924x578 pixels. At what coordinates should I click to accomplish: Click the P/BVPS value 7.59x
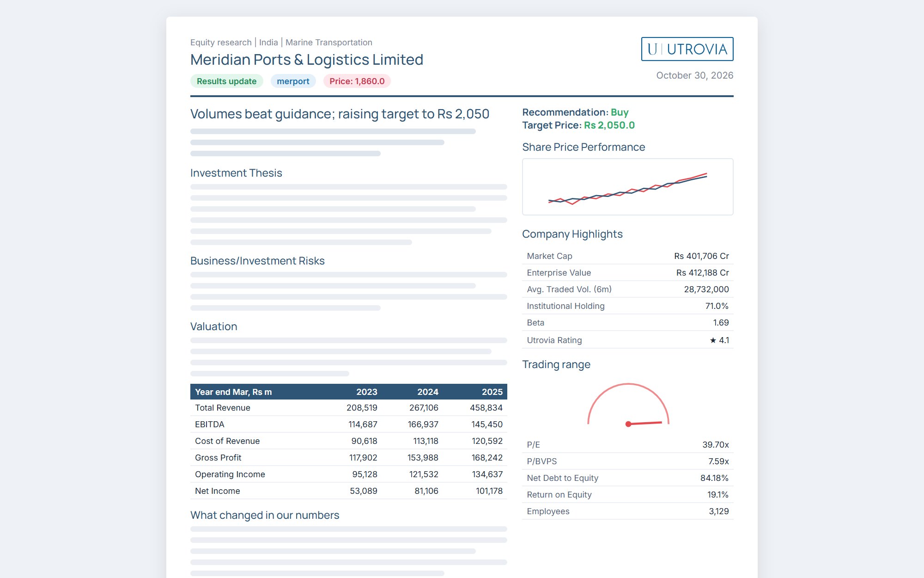(x=718, y=461)
